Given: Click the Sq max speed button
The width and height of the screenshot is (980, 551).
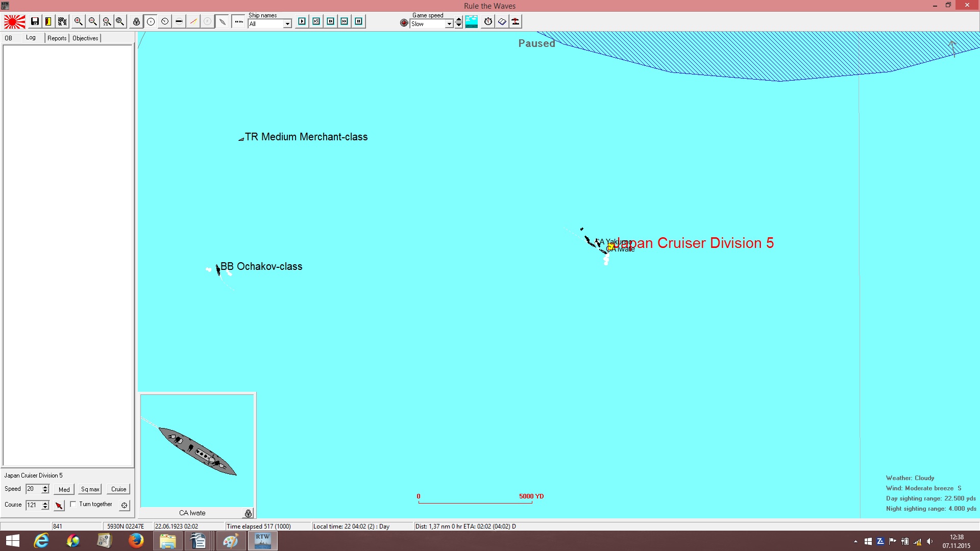Looking at the screenshot, I should pos(90,489).
